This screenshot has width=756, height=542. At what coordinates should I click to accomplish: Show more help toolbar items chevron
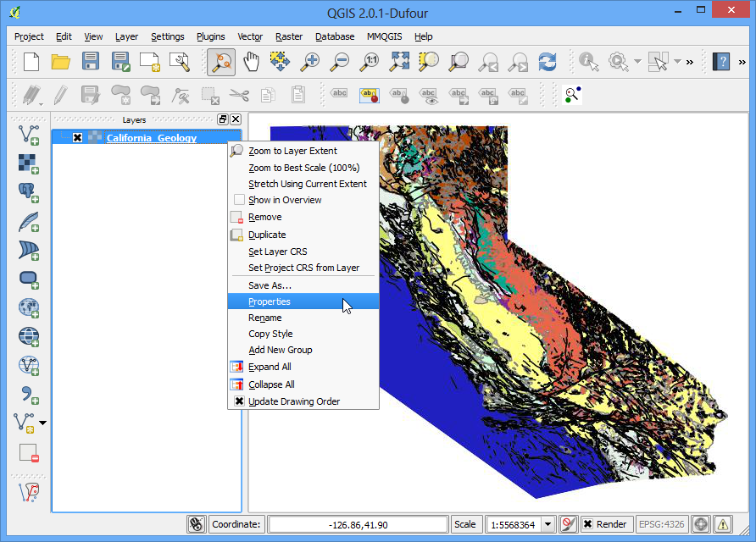coord(742,62)
